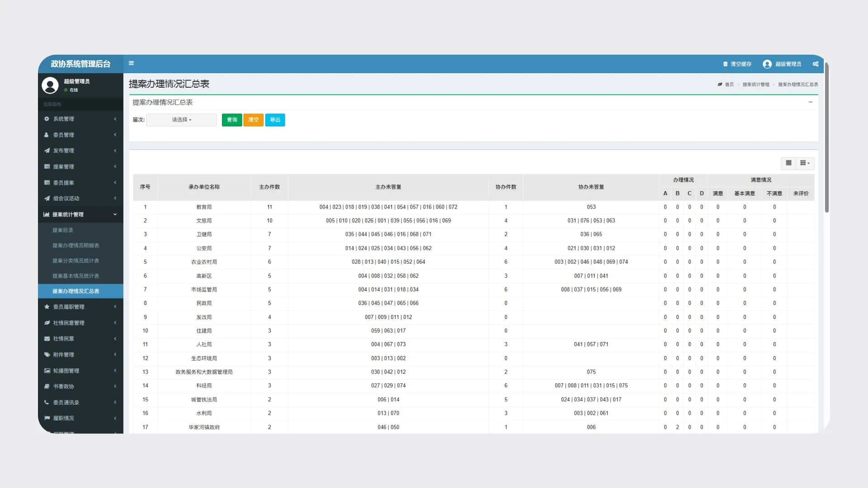Open the 届次 请选择 dropdown
Image resolution: width=868 pixels, height=488 pixels.
pyautogui.click(x=181, y=120)
